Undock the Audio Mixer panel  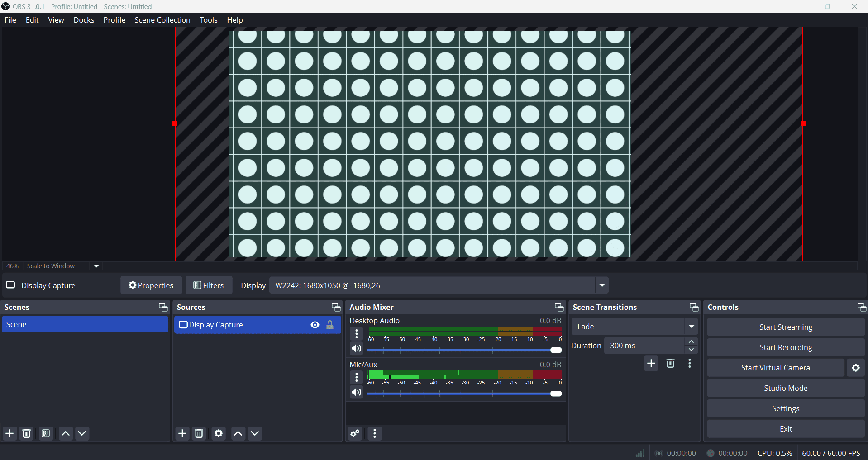point(559,307)
